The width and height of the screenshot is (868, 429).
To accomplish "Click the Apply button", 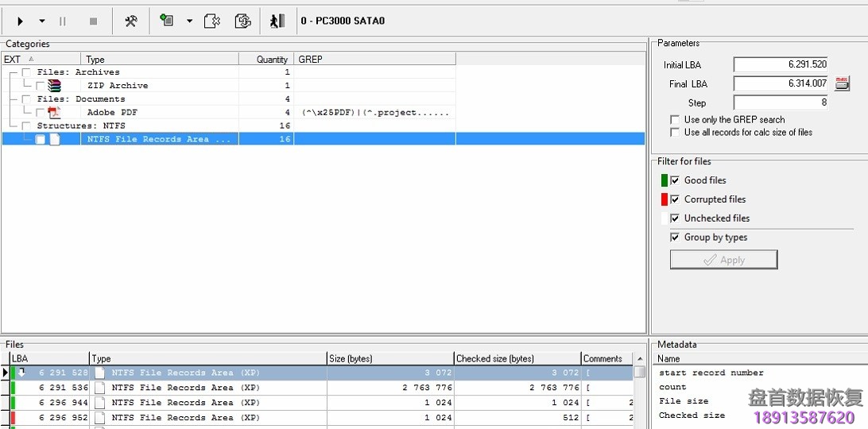I will (x=723, y=260).
